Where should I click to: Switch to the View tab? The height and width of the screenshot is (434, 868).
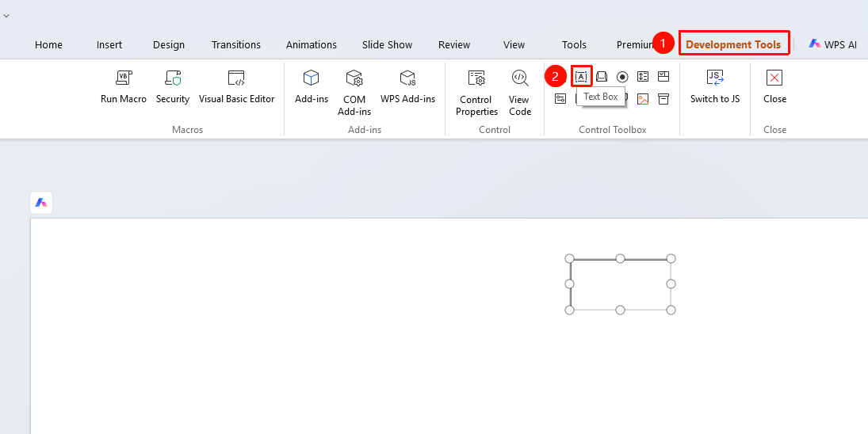514,45
